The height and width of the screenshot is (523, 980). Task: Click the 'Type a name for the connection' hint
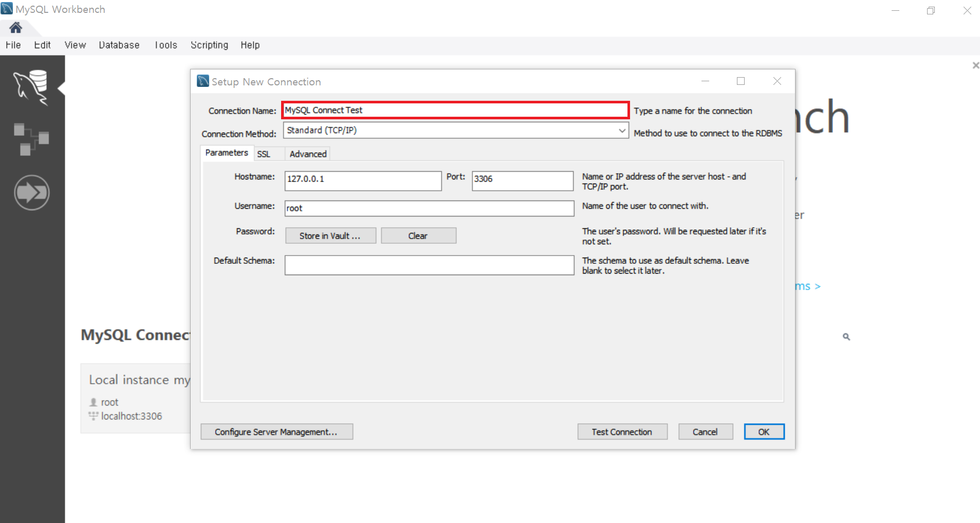point(693,111)
